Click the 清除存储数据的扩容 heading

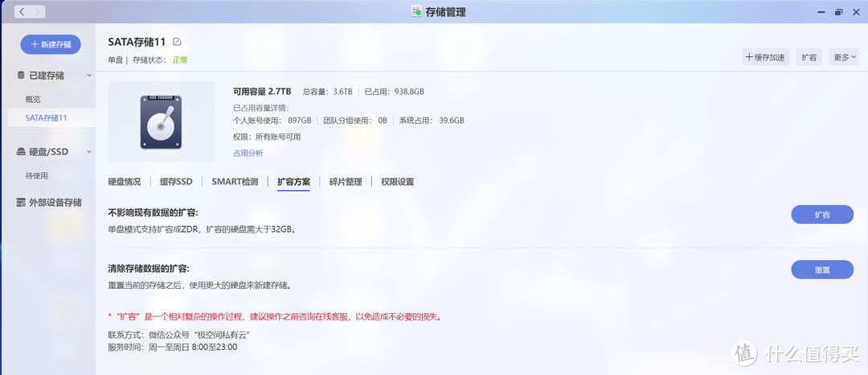click(x=149, y=268)
